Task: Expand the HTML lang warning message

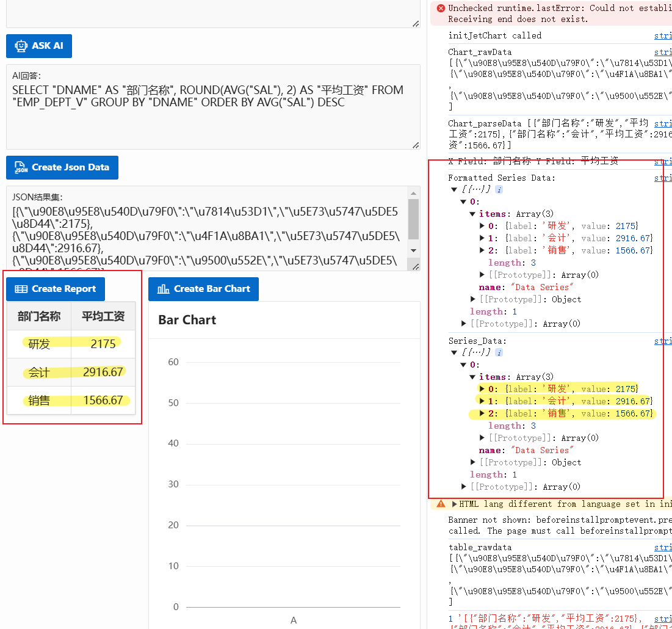Action: coord(455,504)
